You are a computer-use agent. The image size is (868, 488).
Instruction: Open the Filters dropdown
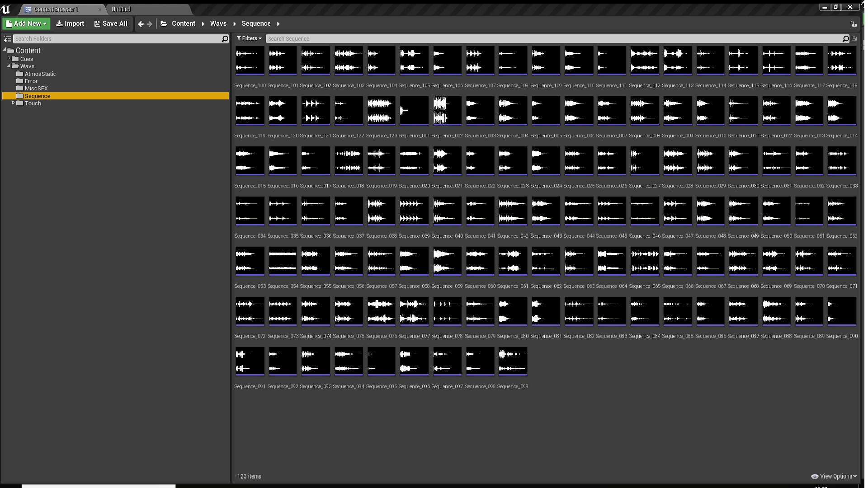coord(249,38)
